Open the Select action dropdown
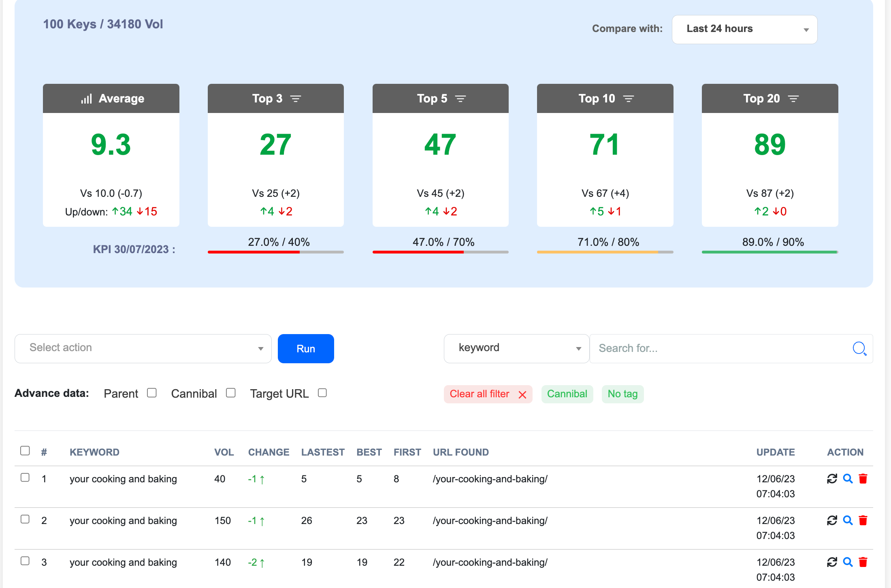The image size is (891, 588). click(143, 349)
